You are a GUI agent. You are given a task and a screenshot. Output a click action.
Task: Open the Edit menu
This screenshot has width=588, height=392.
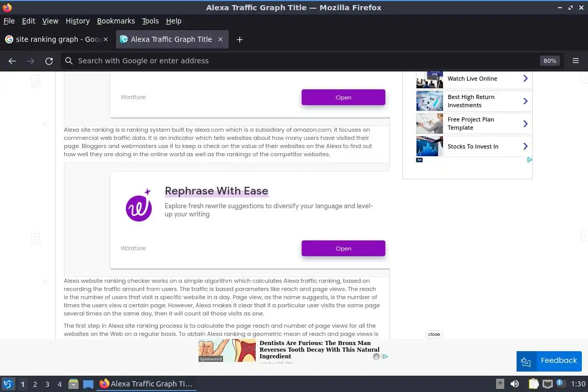pos(29,21)
